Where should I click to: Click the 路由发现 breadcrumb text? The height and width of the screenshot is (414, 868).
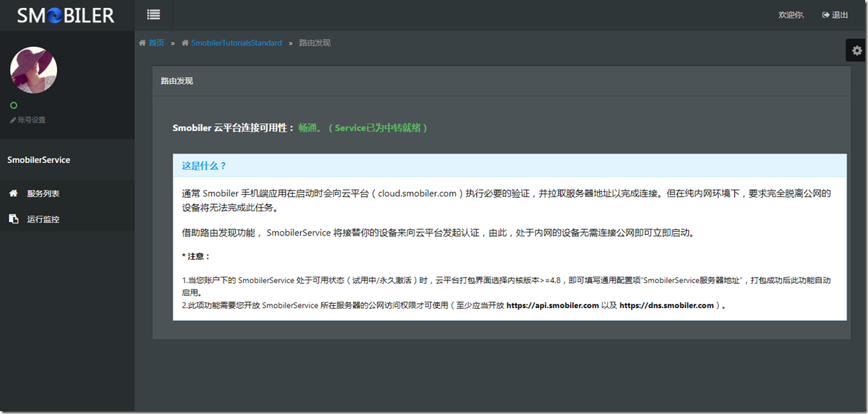314,43
